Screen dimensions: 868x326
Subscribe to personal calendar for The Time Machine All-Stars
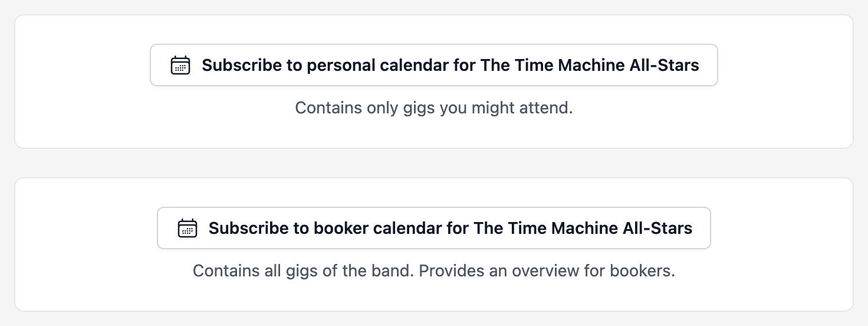[x=434, y=65]
